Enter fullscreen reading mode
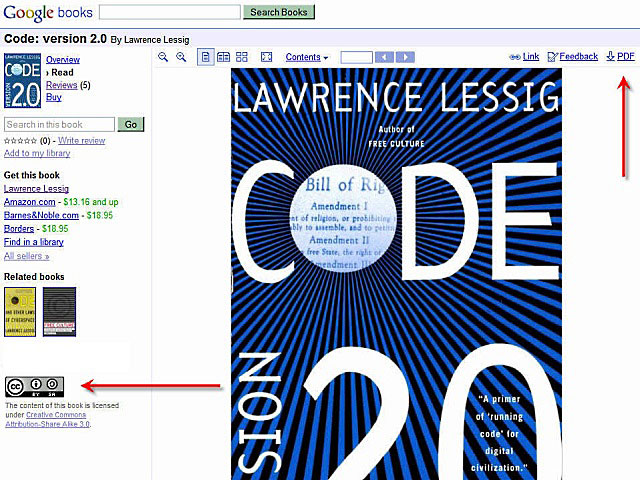The width and height of the screenshot is (640, 480). click(x=266, y=57)
